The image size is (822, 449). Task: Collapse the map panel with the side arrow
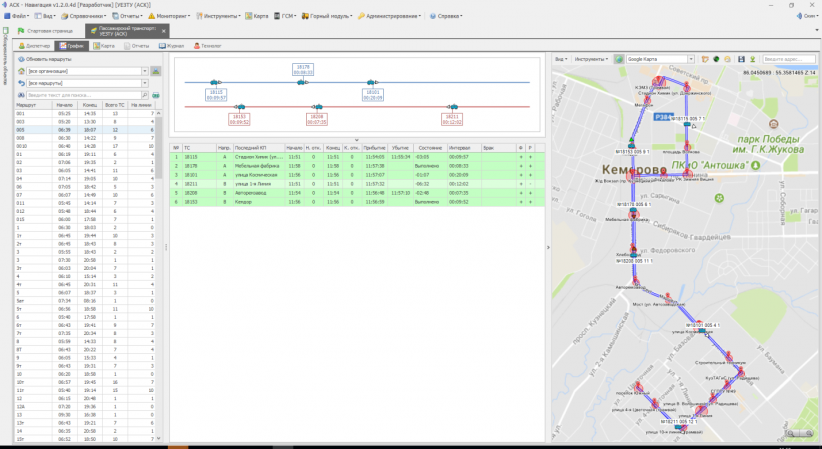click(548, 247)
